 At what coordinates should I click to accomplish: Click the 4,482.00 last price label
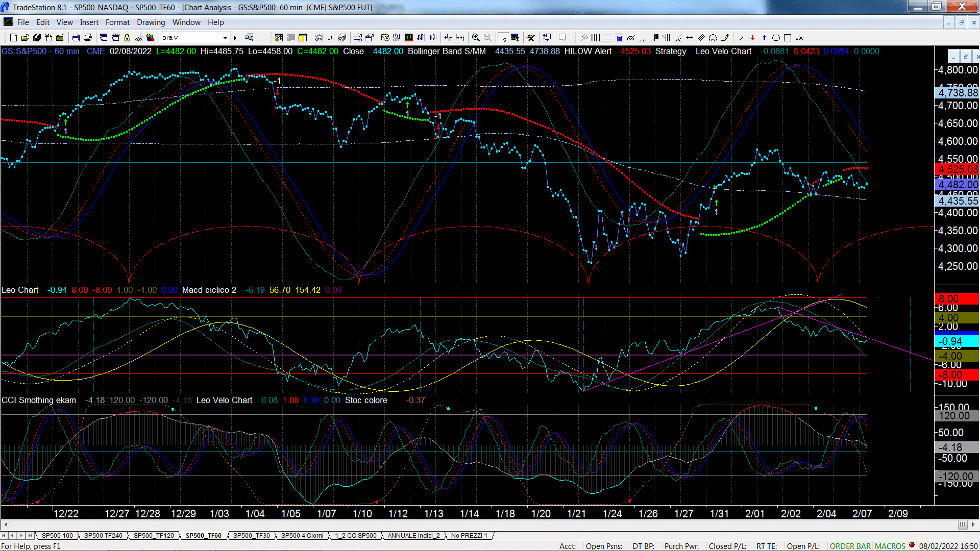tap(958, 185)
